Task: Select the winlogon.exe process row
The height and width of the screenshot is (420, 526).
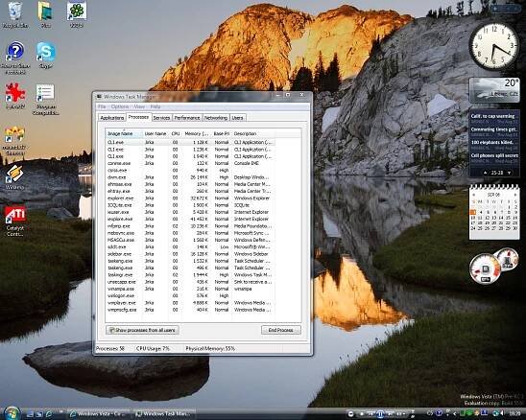Action: (x=191, y=295)
